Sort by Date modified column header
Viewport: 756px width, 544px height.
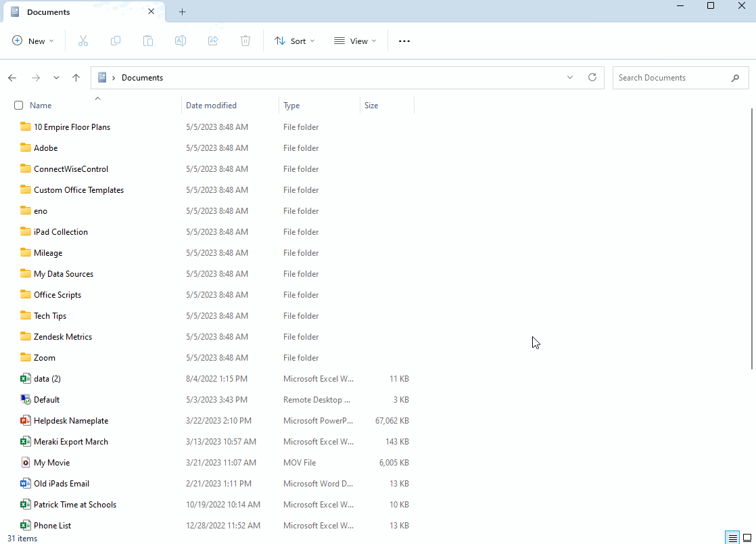click(211, 105)
